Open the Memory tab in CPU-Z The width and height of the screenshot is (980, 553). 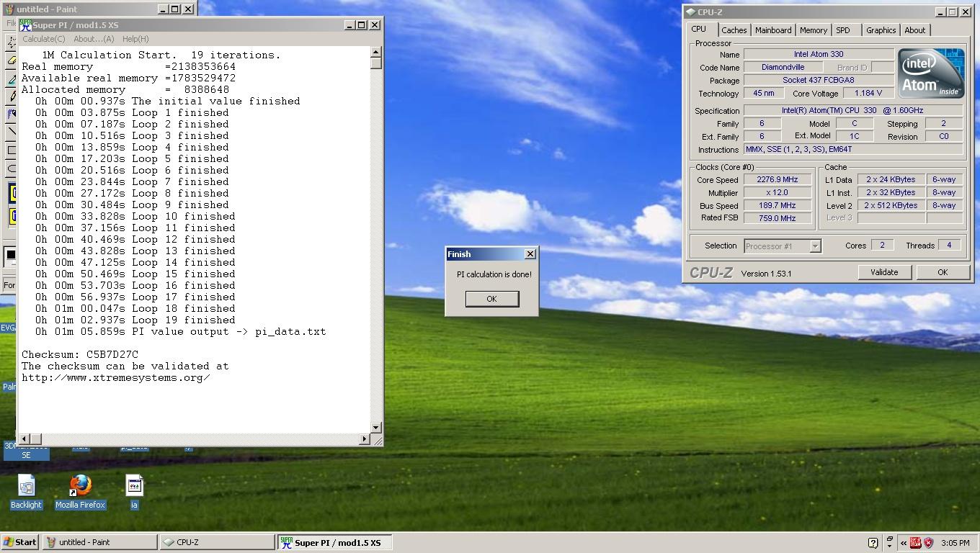click(814, 30)
